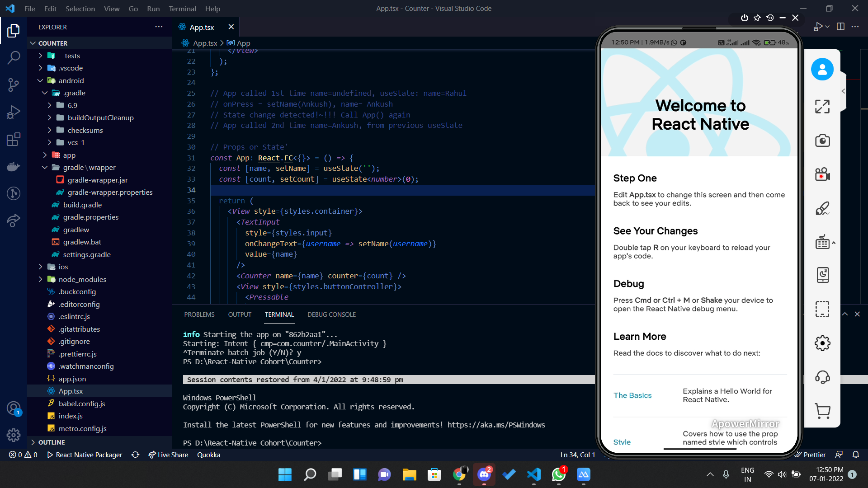Viewport: 868px width, 488px height.
Task: Open the ApowerMirror whiteboard brush tool
Action: tap(822, 208)
